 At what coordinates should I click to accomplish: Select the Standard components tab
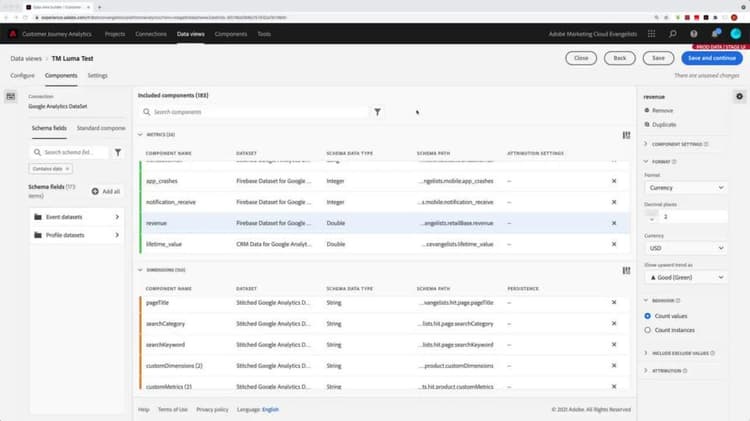click(x=101, y=128)
